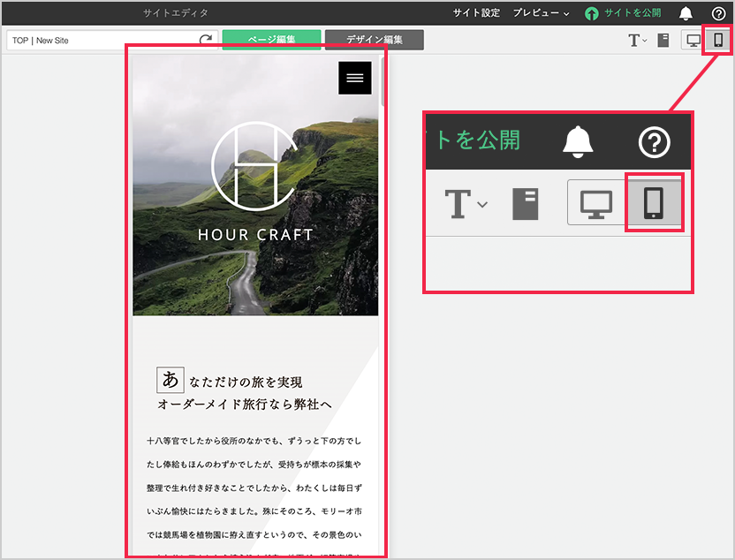This screenshot has width=735, height=560.
Task: Open the hamburger menu in the site preview
Action: [x=355, y=78]
